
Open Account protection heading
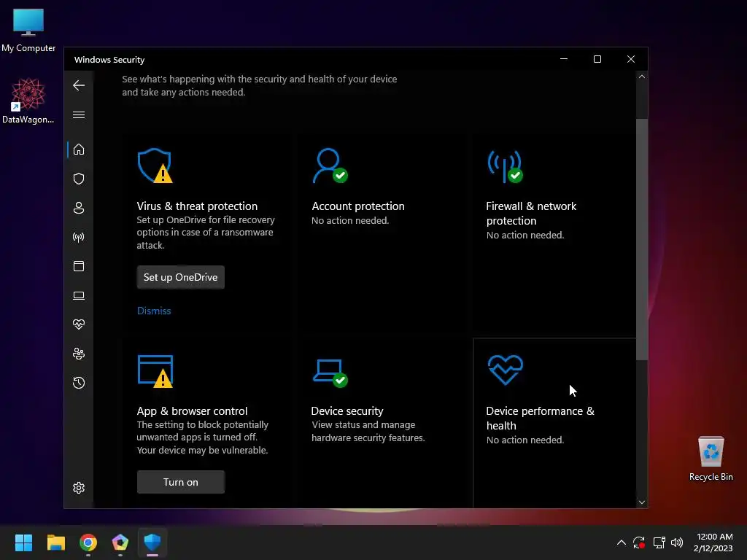[x=358, y=206]
